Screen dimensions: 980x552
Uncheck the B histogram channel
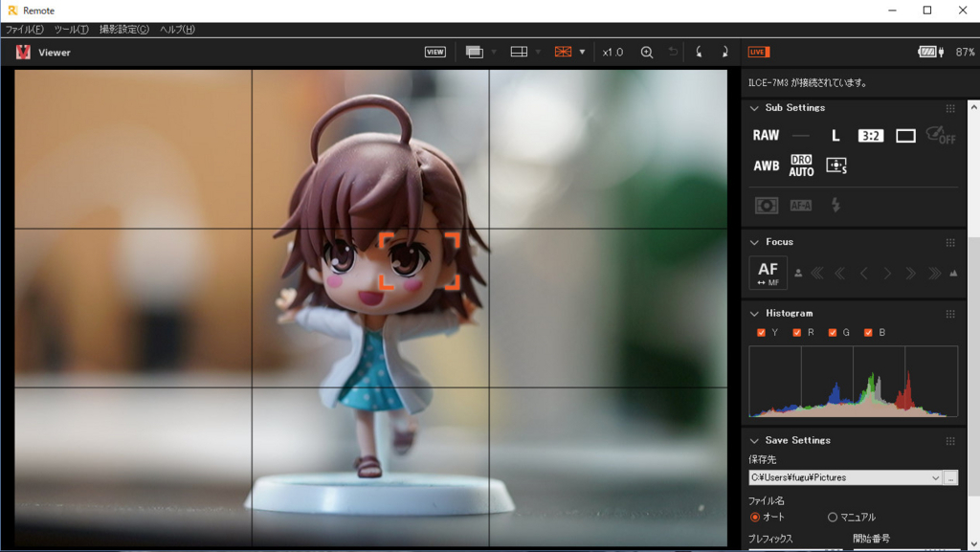pyautogui.click(x=867, y=333)
